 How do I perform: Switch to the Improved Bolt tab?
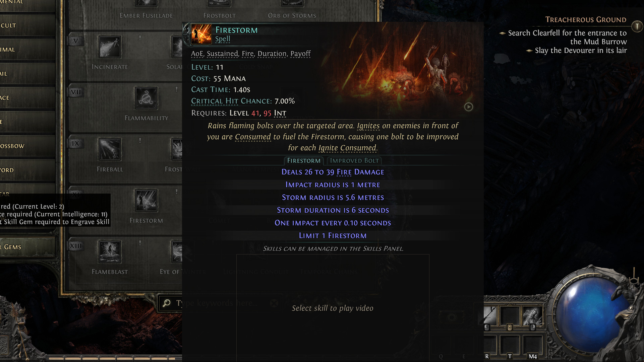tap(354, 161)
